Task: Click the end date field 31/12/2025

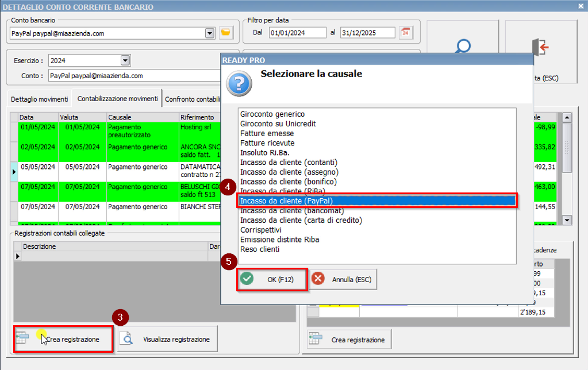Action: click(367, 33)
